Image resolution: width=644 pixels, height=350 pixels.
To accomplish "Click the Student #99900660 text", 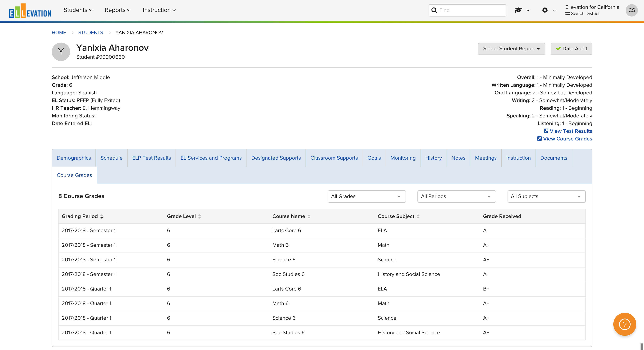I will click(100, 57).
